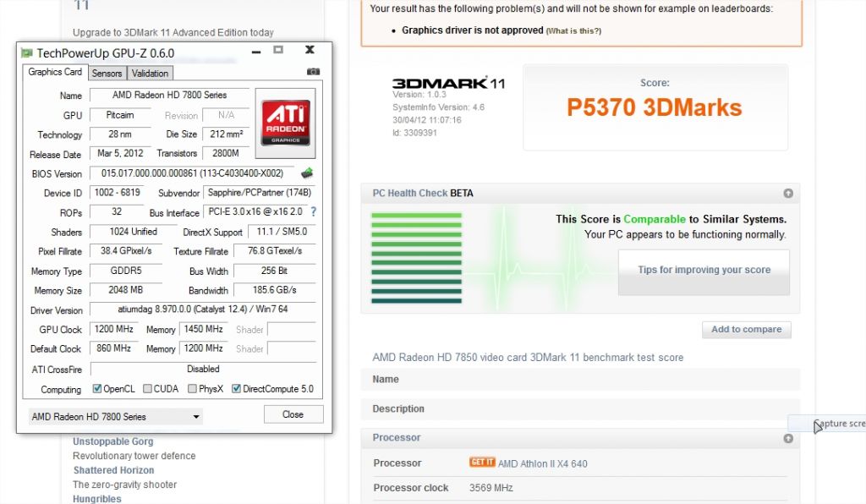Open the Unstoppable Gorg link

[x=113, y=441]
